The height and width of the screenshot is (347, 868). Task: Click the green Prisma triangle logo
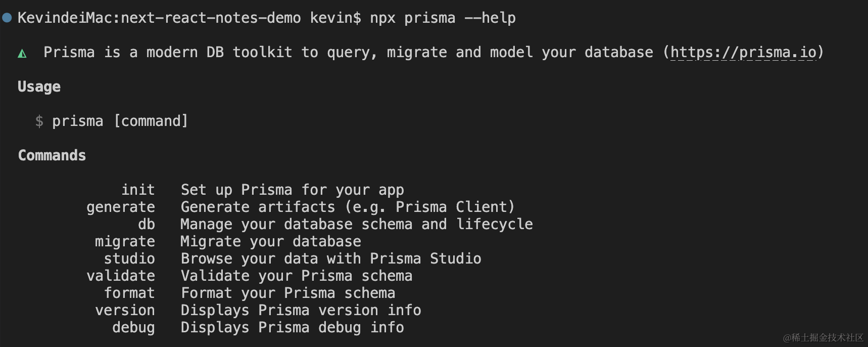[22, 53]
